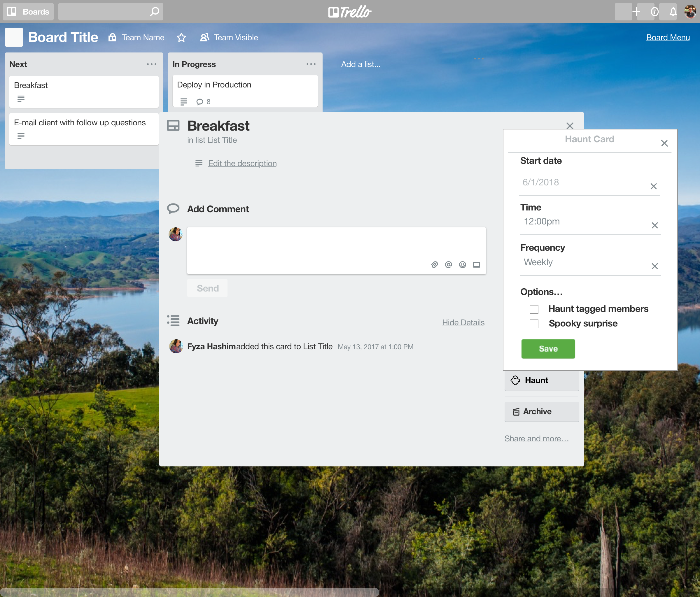Click the Archive box icon
This screenshot has width=700, height=597.
tap(516, 412)
